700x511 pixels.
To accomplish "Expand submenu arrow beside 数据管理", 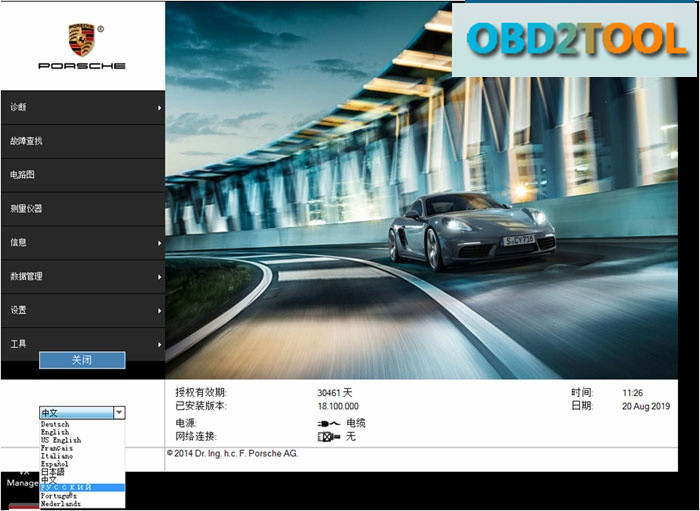I will pos(159,277).
